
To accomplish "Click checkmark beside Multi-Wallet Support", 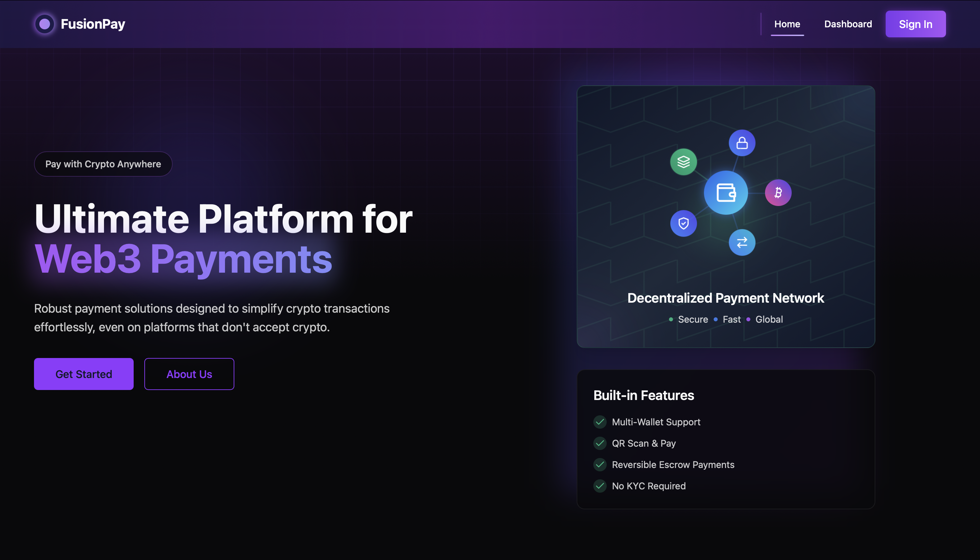I will tap(600, 422).
